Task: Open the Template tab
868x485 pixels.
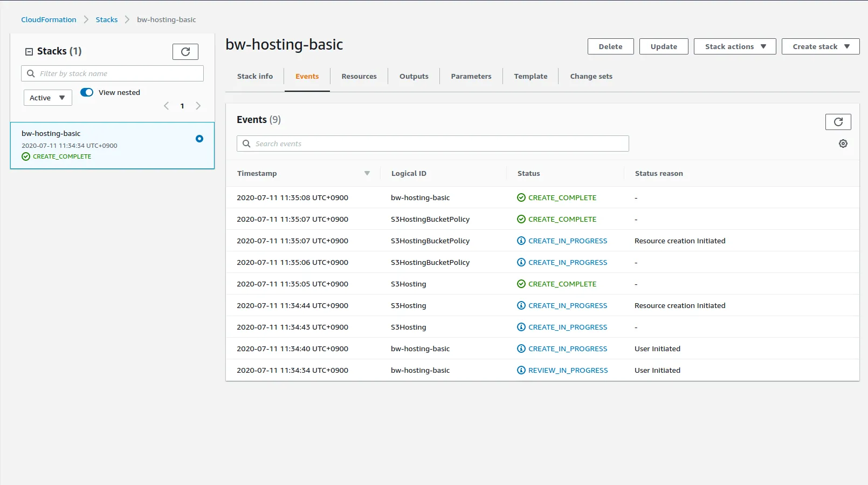Action: click(531, 76)
